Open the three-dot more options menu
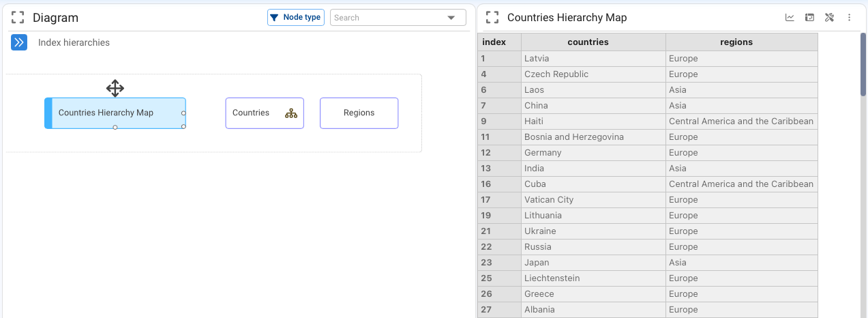The width and height of the screenshot is (868, 318). 849,18
